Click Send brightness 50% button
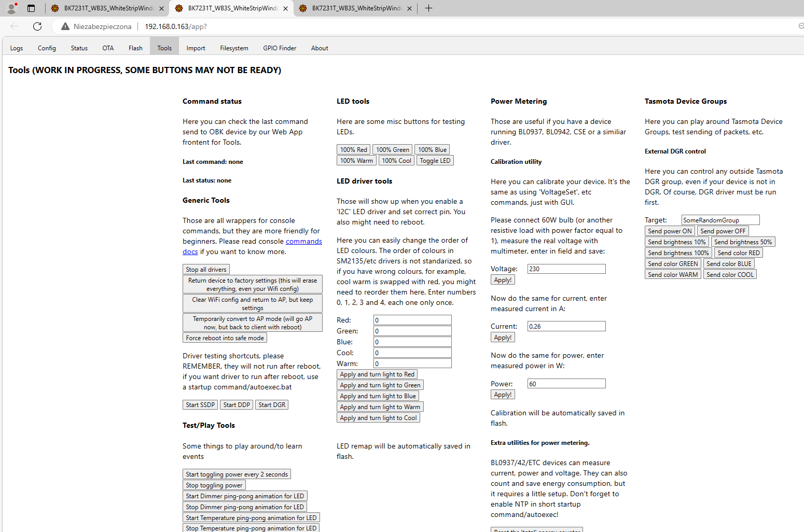 pos(743,242)
